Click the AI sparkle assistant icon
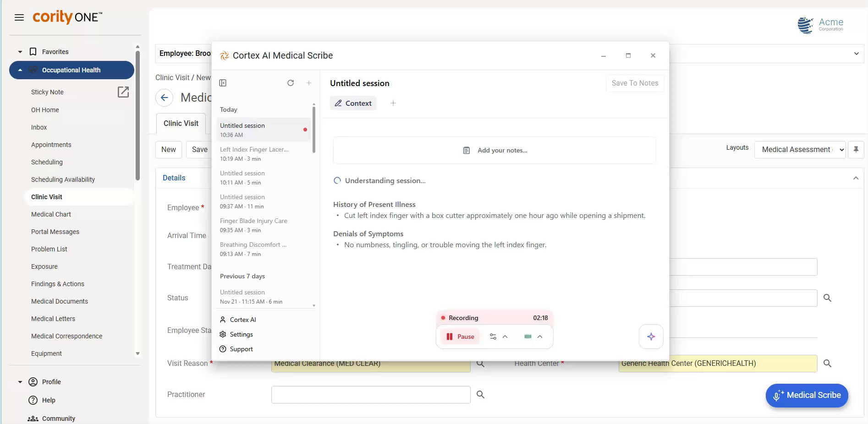 click(651, 337)
